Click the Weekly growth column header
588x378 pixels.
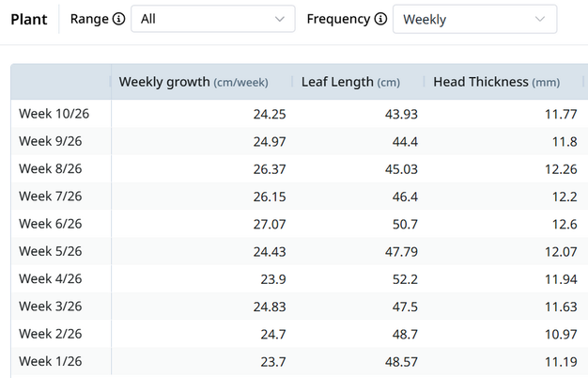[193, 82]
